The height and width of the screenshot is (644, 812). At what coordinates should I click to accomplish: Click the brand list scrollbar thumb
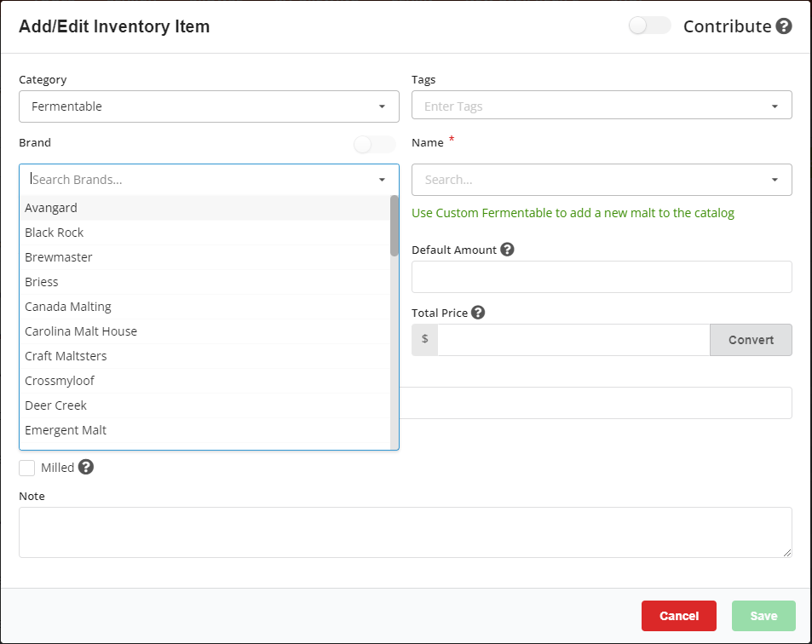[394, 226]
